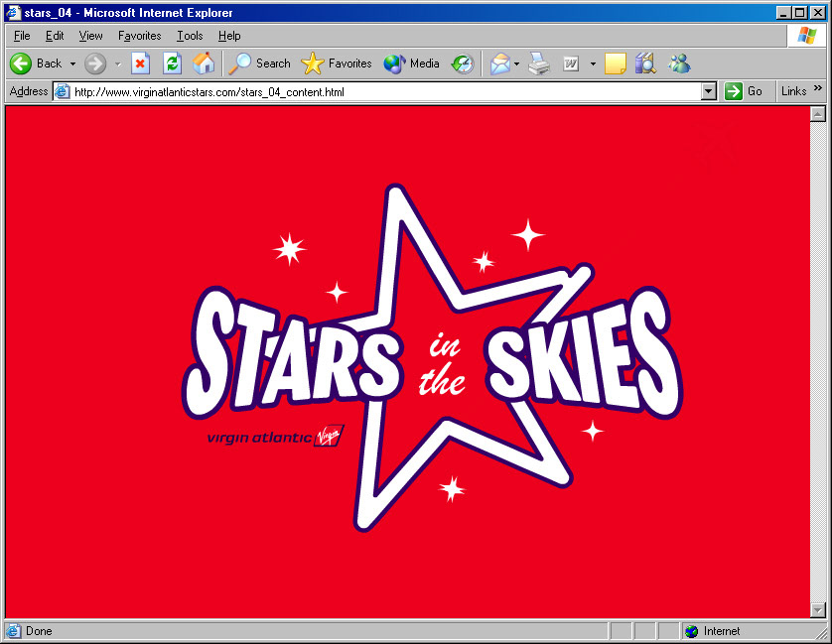Open the Favorites star toolbar button
This screenshot has height=644, width=832.
(x=337, y=64)
